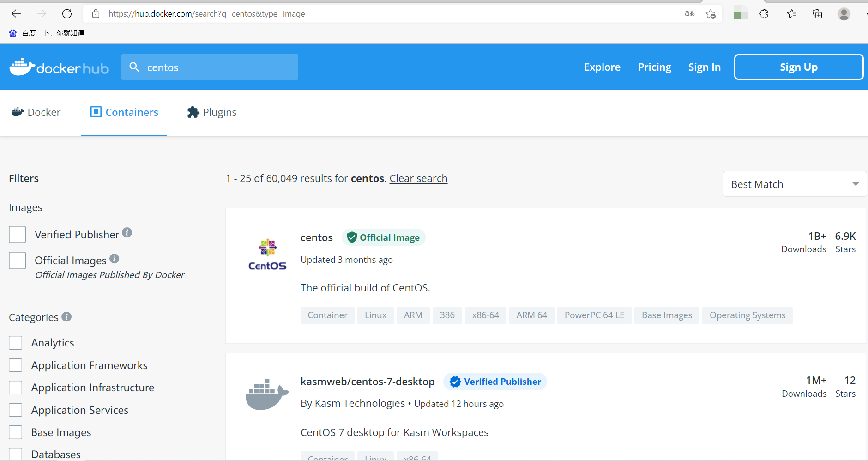View site info via the lock icon
This screenshot has width=868, height=461.
coord(96,14)
